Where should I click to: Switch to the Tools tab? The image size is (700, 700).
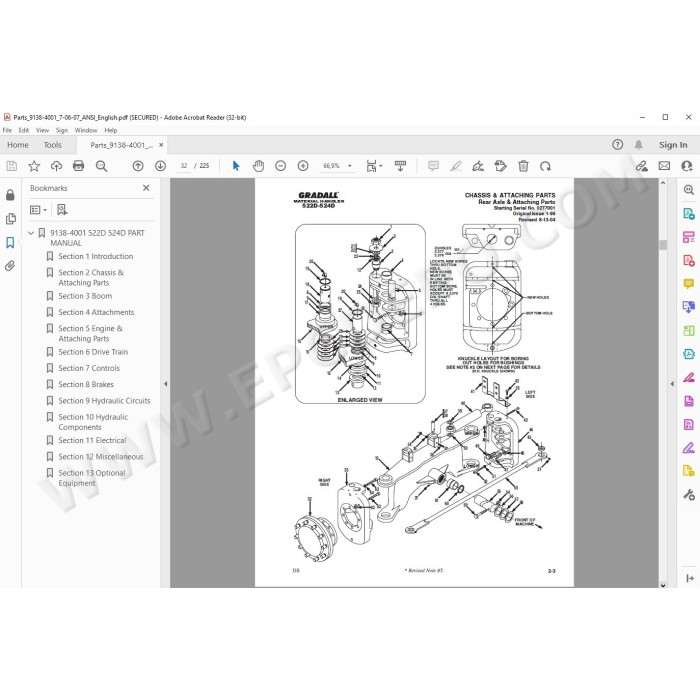pos(53,145)
